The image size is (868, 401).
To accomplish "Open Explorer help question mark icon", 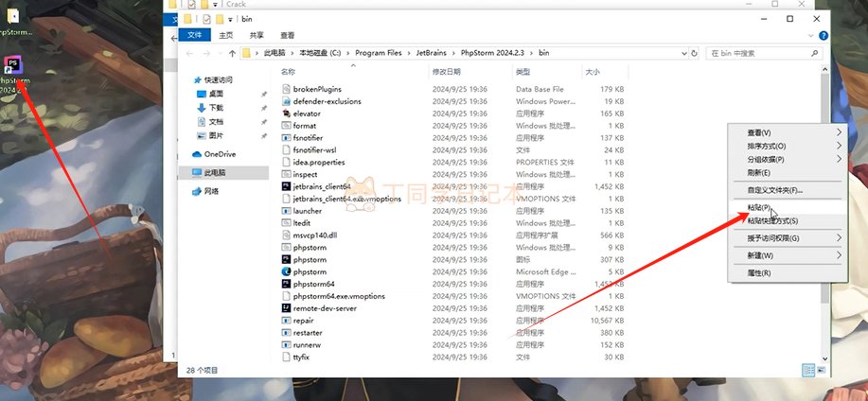I will pos(824,35).
